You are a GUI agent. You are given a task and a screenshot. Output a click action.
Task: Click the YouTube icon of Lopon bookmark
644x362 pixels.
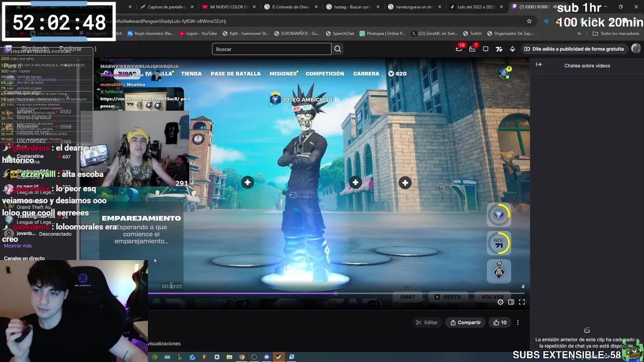[182, 34]
